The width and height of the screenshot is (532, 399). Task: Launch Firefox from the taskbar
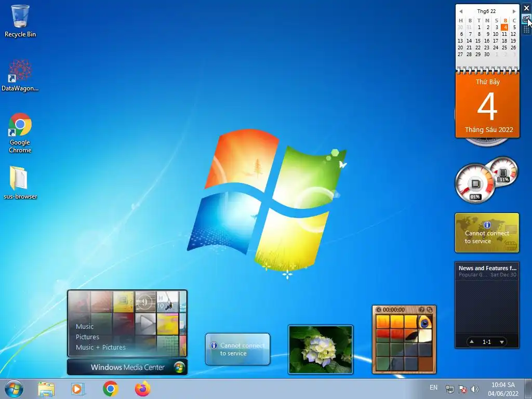142,389
